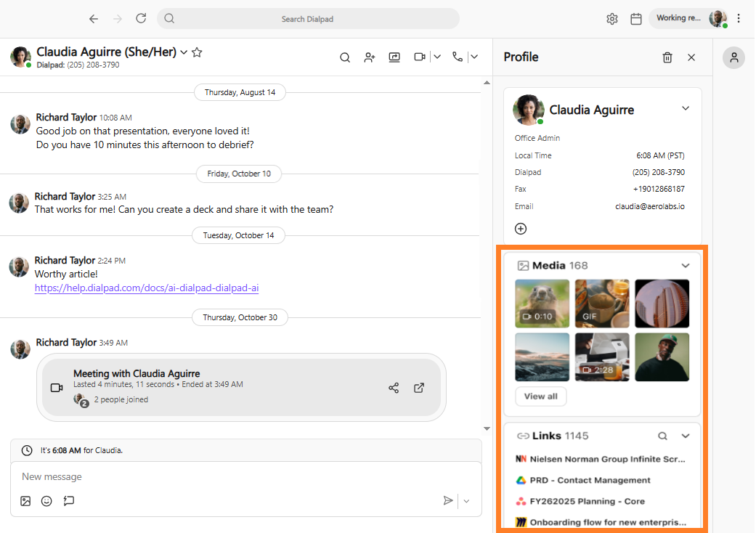Image resolution: width=756 pixels, height=533 pixels.
Task: Open the Nielsen Norman Group Infinite Scr... link
Action: coord(601,459)
